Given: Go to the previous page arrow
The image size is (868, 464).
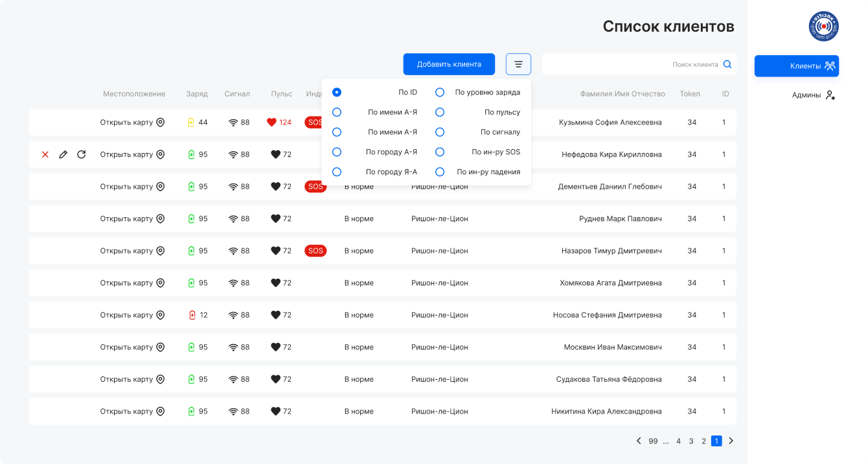Looking at the screenshot, I should (639, 441).
